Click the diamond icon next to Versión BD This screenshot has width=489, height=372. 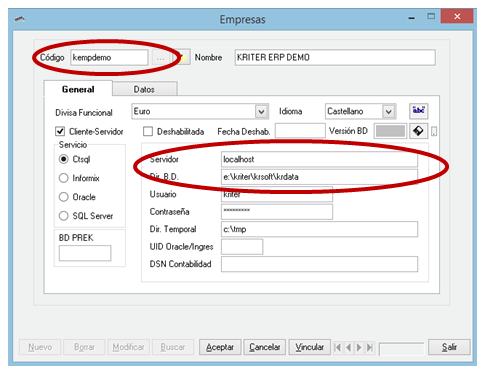[418, 131]
